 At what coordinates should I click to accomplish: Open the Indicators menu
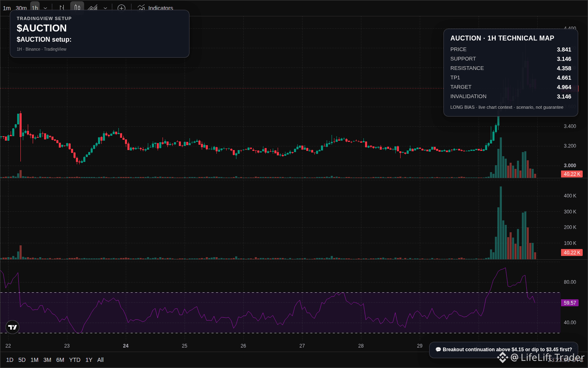pos(156,8)
